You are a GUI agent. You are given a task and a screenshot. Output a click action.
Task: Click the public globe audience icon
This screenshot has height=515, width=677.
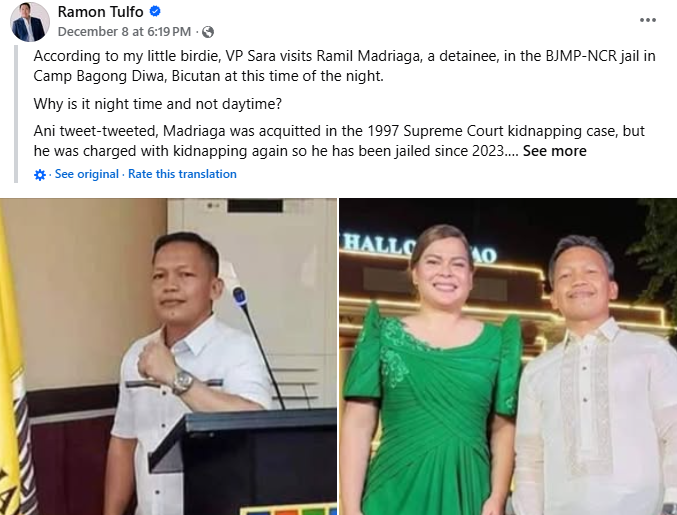(208, 32)
